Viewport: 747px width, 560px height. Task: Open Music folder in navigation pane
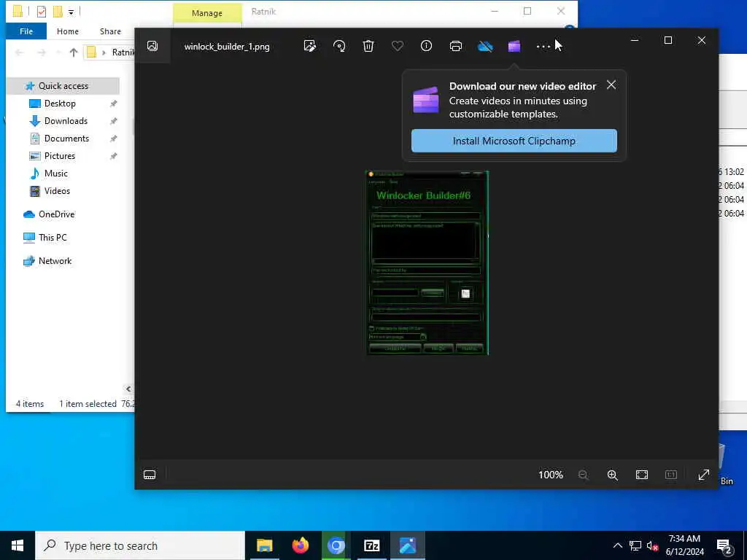(x=55, y=174)
